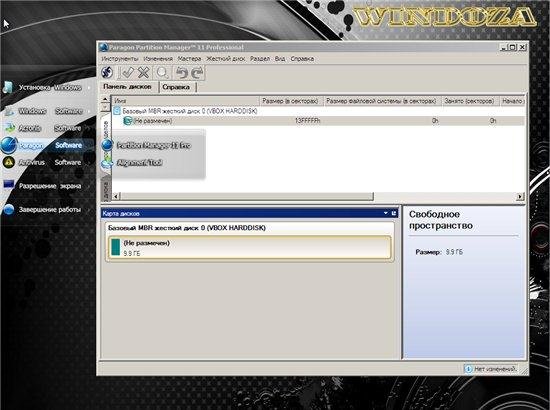Click the Paragon globe toolbar icon
This screenshot has height=410, width=550.
107,73
